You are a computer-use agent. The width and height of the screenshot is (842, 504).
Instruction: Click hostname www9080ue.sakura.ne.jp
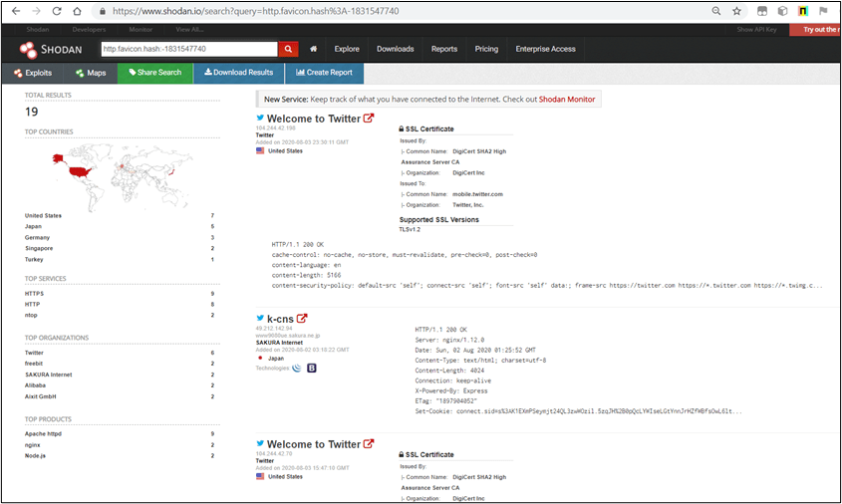pyautogui.click(x=288, y=336)
